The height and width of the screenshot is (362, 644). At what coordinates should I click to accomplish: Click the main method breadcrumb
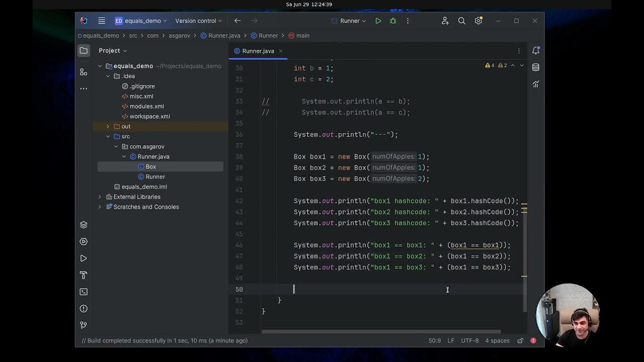[299, 36]
